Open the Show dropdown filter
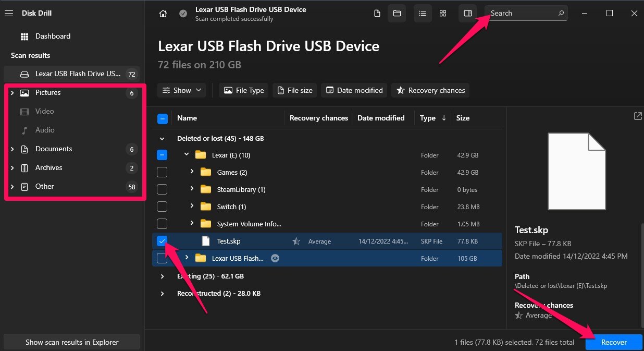This screenshot has height=351, width=644. (182, 90)
